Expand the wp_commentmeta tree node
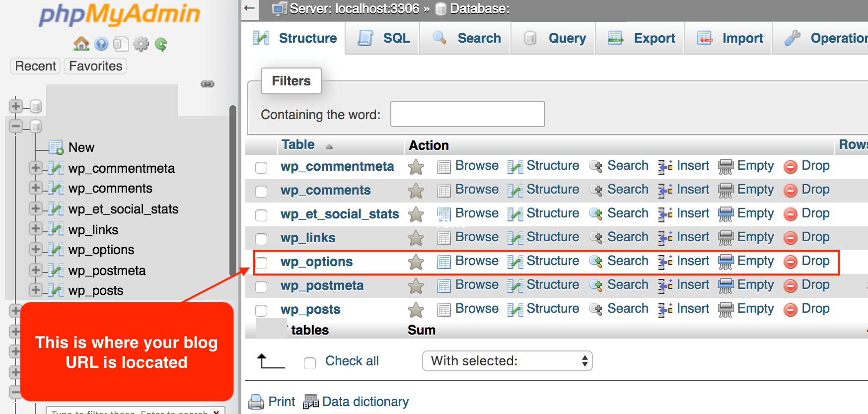The height and width of the screenshot is (414, 868). (x=35, y=168)
